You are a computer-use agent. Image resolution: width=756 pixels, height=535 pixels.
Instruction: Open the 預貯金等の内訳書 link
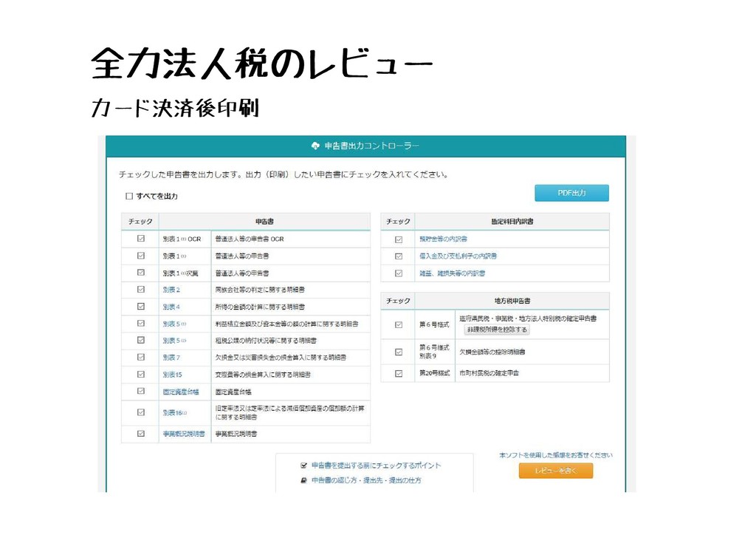click(443, 239)
